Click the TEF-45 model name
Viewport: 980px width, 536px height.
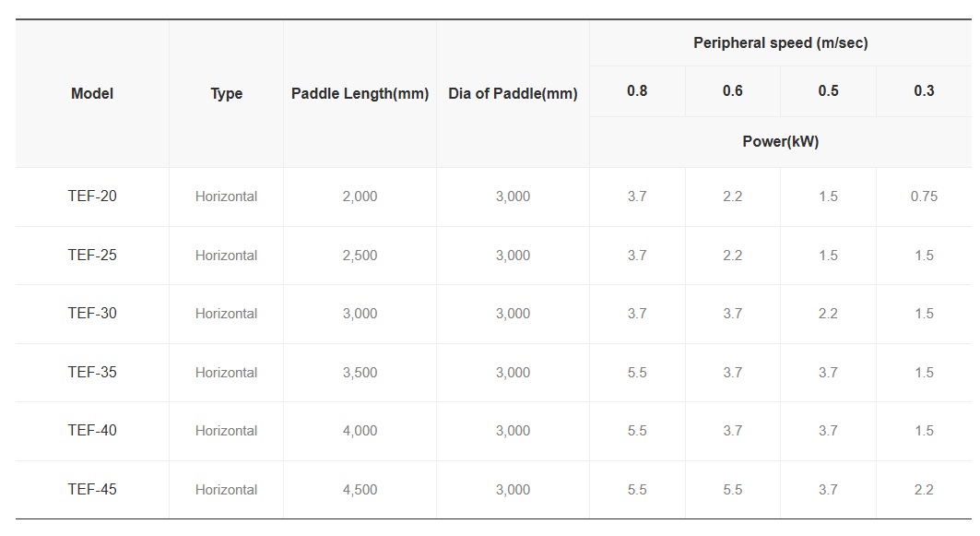click(x=92, y=489)
